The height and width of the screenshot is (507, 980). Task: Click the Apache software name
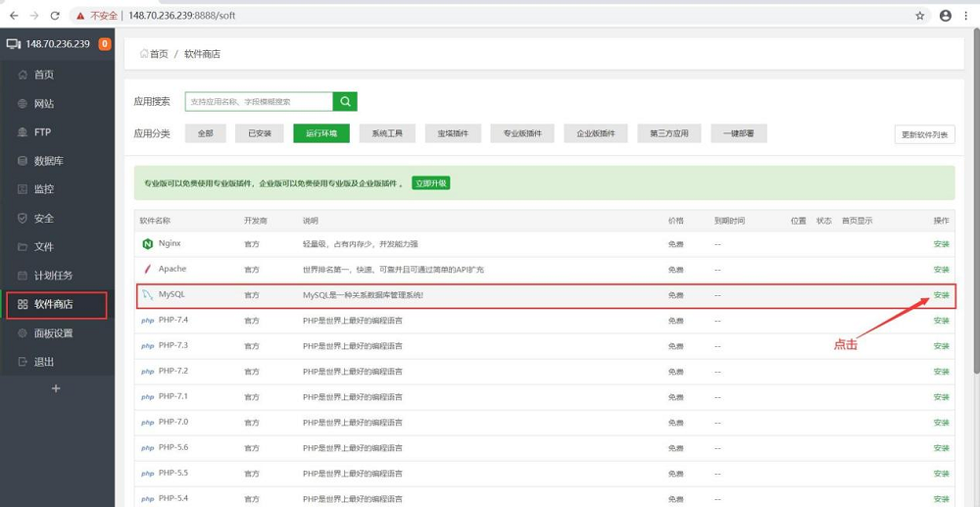(172, 269)
